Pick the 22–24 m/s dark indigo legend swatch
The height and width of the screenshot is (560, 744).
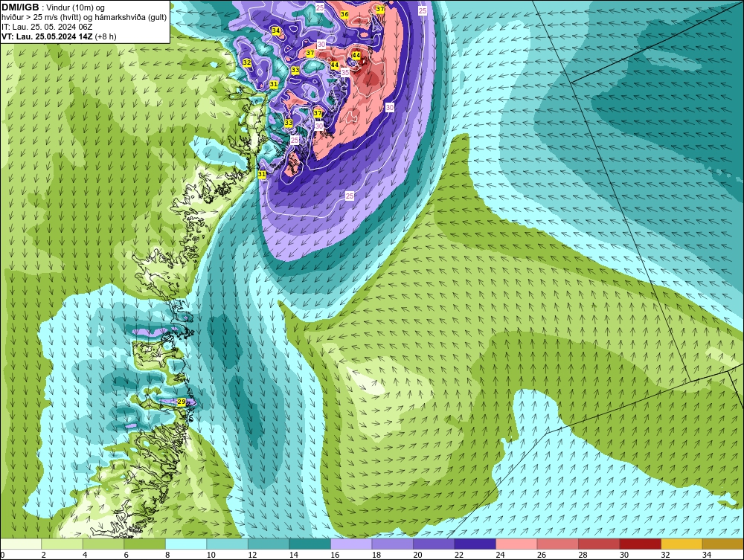click(x=475, y=544)
